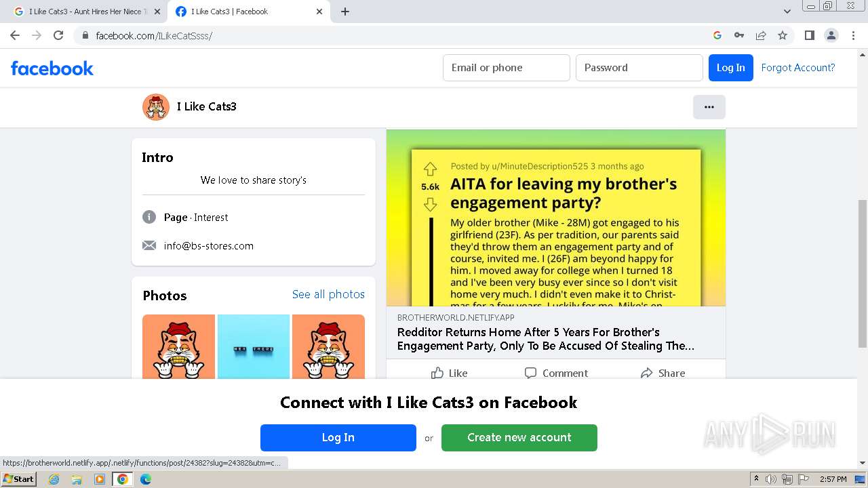Downvote the Reddit post arrow

click(x=430, y=204)
